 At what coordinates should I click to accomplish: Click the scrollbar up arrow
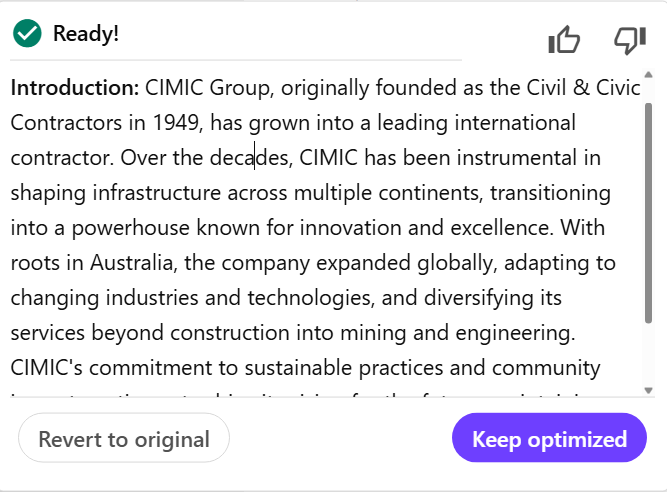[x=648, y=75]
